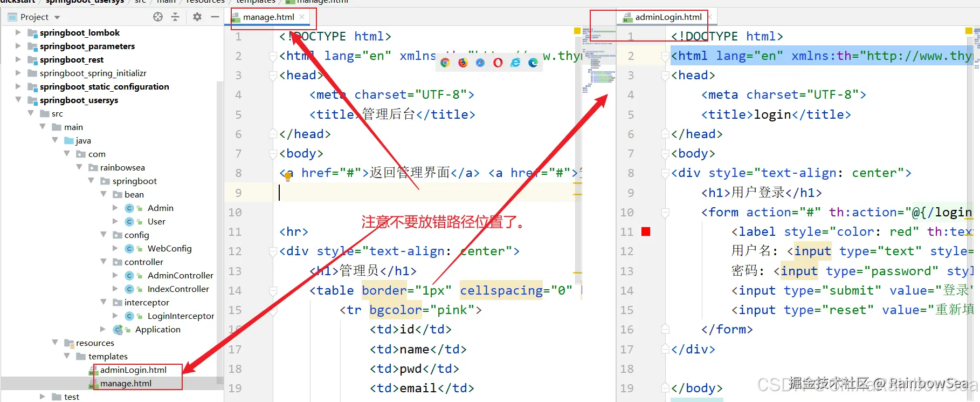Open in Edge browser icon
The height and width of the screenshot is (402, 980).
point(533,63)
